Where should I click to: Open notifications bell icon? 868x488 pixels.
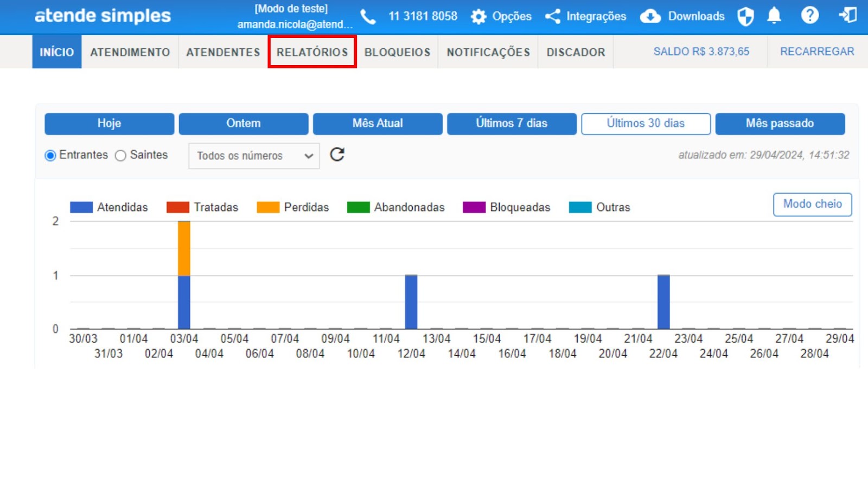pyautogui.click(x=774, y=16)
